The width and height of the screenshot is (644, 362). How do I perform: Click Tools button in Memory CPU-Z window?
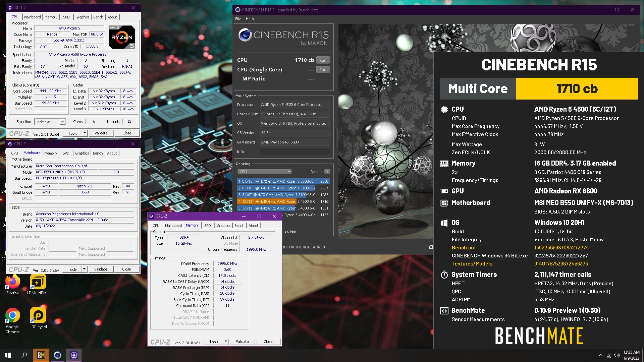tap(214, 342)
